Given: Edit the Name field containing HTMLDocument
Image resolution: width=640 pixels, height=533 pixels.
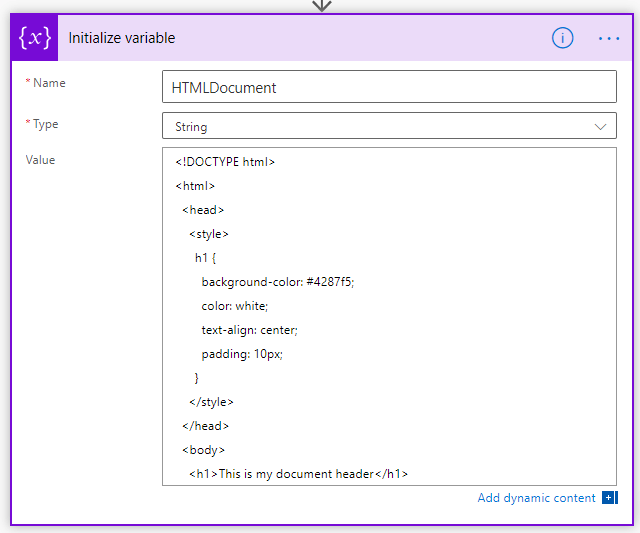Looking at the screenshot, I should tap(389, 87).
